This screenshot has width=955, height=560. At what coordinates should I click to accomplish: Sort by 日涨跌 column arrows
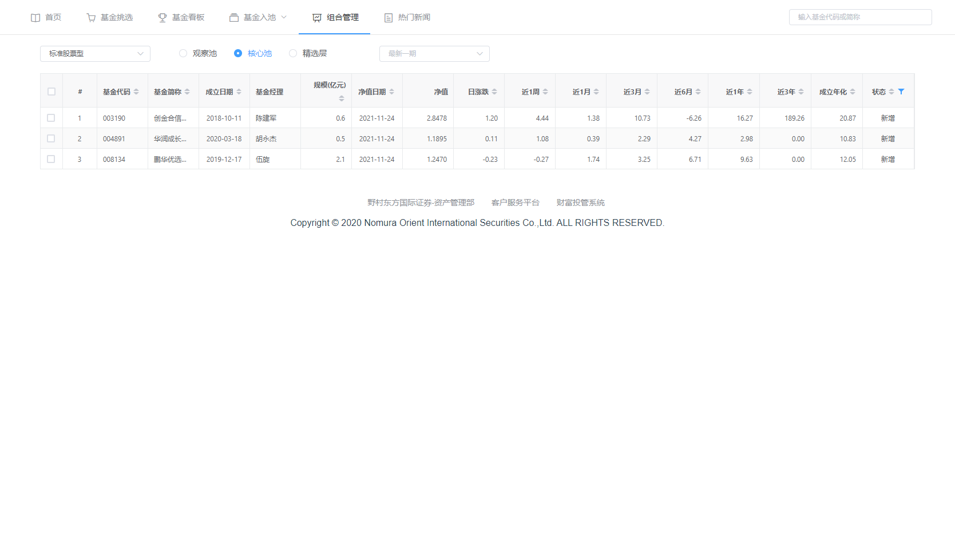click(x=494, y=92)
